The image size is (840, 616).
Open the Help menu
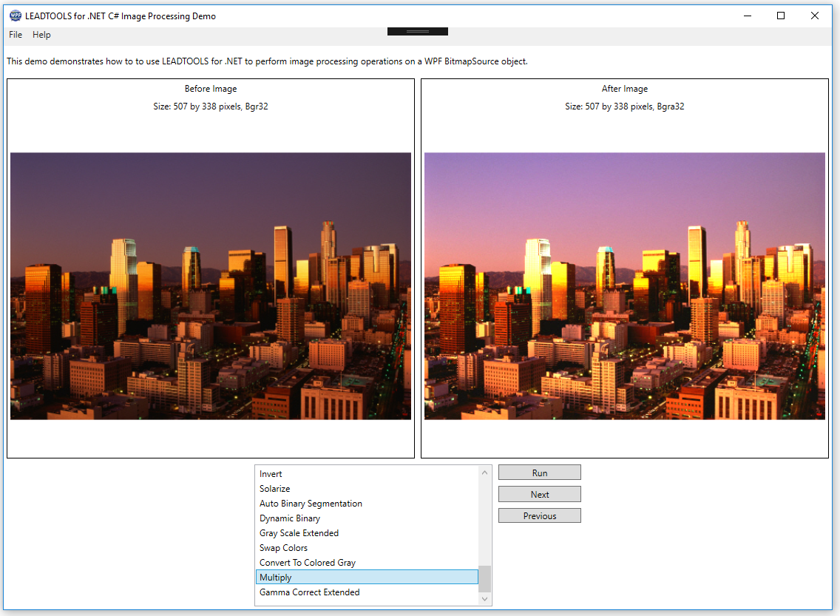pyautogui.click(x=41, y=35)
